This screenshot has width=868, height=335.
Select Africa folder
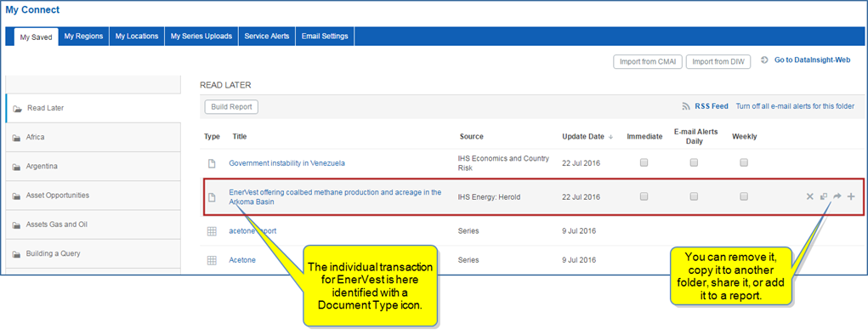93,138
